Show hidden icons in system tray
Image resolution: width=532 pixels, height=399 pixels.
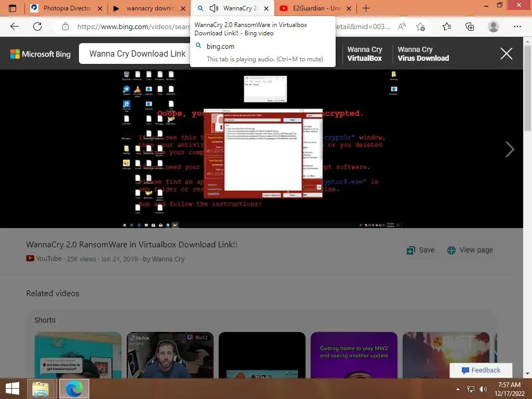(x=458, y=389)
